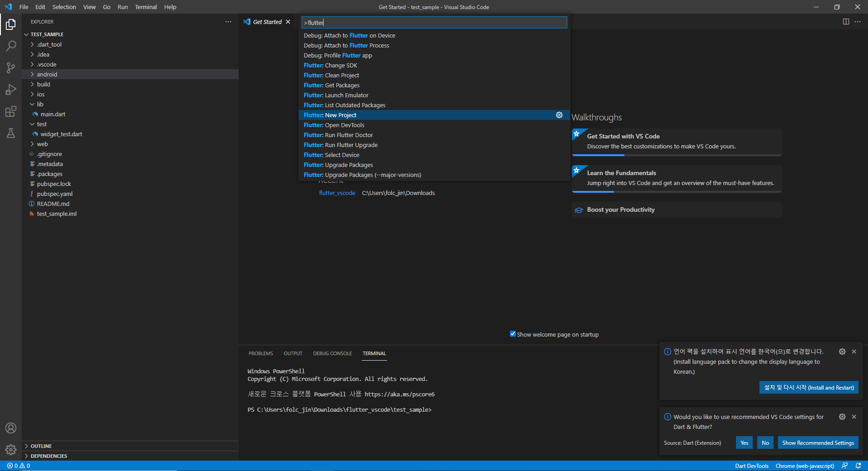Open the Search view icon
Image resolution: width=868 pixels, height=471 pixels.
[x=11, y=46]
